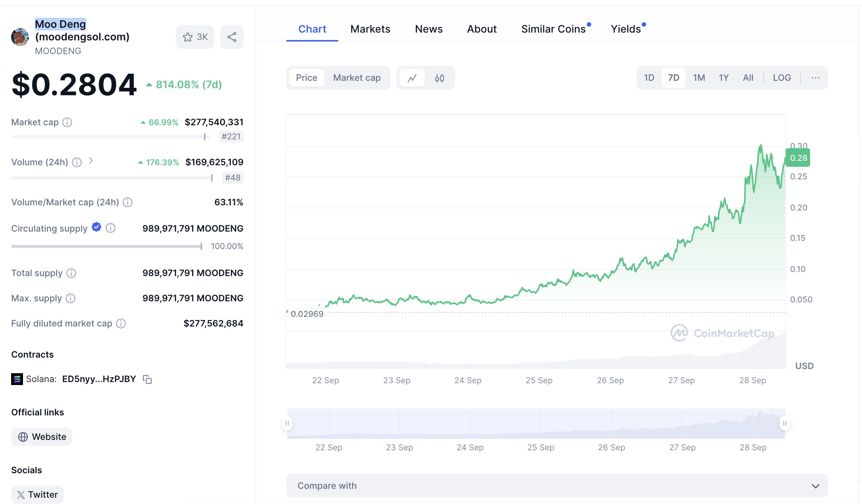Click the 63.11% volume ratio value
Image resolution: width=862 pixels, height=504 pixels.
pyautogui.click(x=228, y=202)
